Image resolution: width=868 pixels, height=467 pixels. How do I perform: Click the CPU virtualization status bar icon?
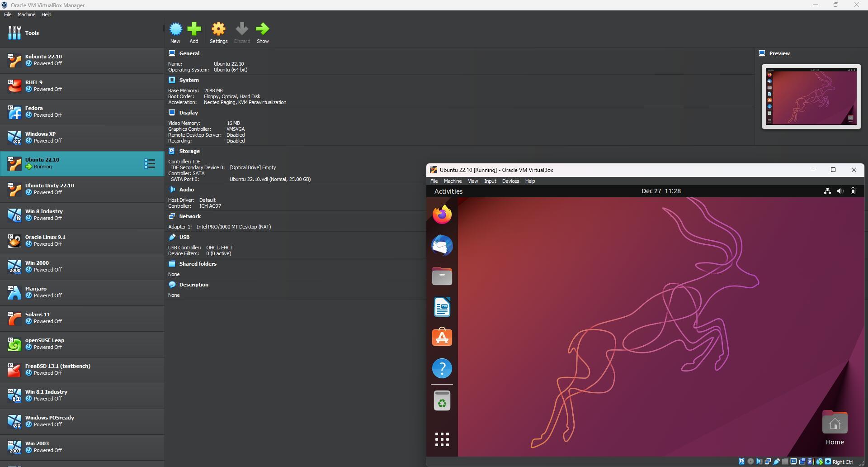(811, 462)
